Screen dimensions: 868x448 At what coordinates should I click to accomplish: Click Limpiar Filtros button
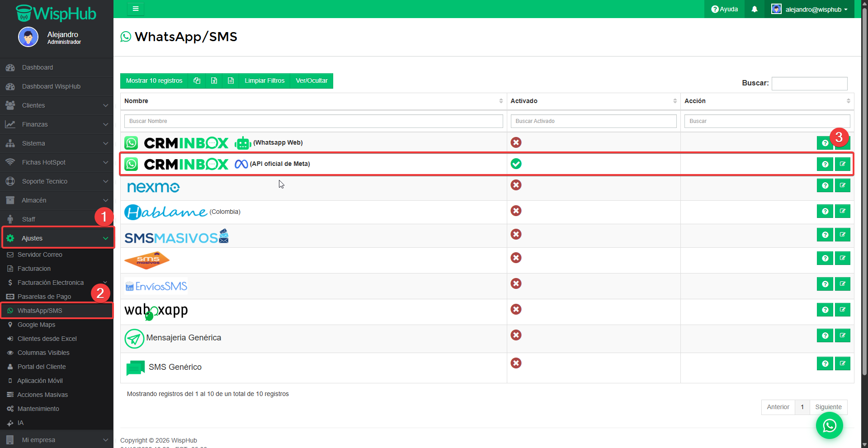pos(264,80)
